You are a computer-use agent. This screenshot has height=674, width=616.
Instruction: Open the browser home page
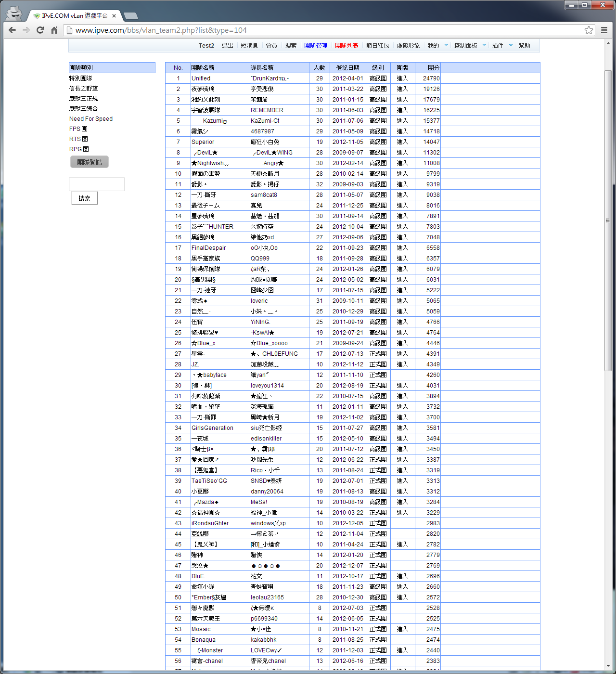pyautogui.click(x=54, y=30)
